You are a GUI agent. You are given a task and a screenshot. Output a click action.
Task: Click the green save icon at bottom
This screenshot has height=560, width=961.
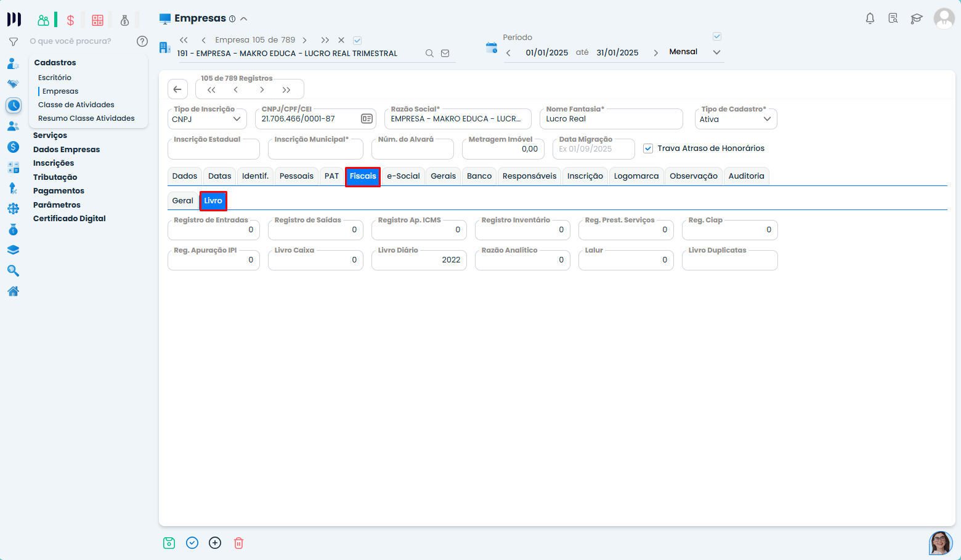click(169, 543)
